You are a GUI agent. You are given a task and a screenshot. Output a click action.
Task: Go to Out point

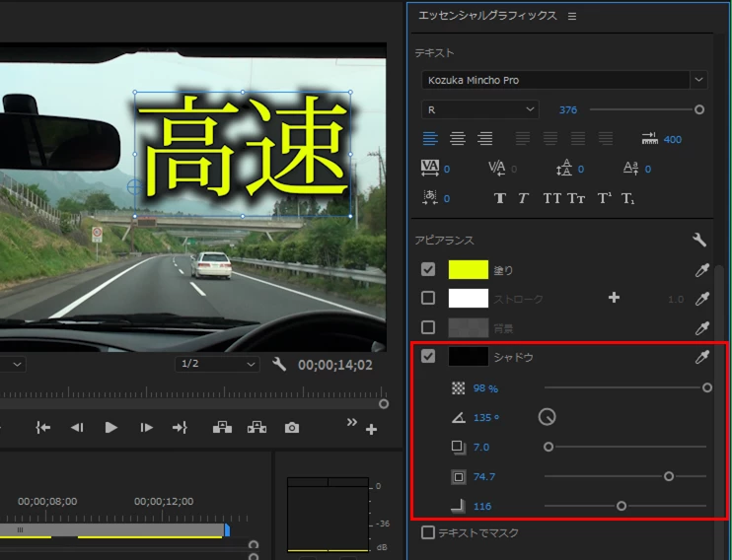[x=180, y=428]
